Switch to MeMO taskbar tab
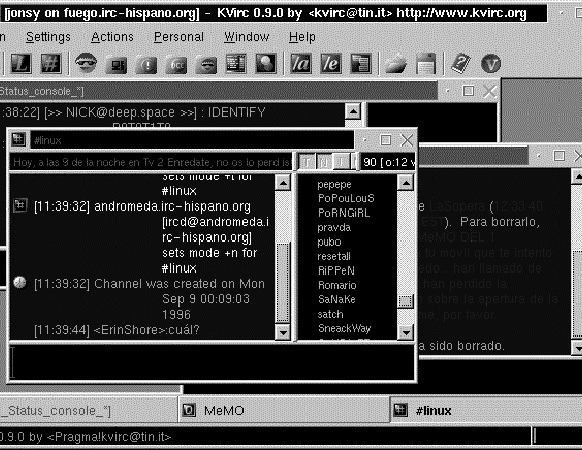This screenshot has height=450, width=582. 284,410
